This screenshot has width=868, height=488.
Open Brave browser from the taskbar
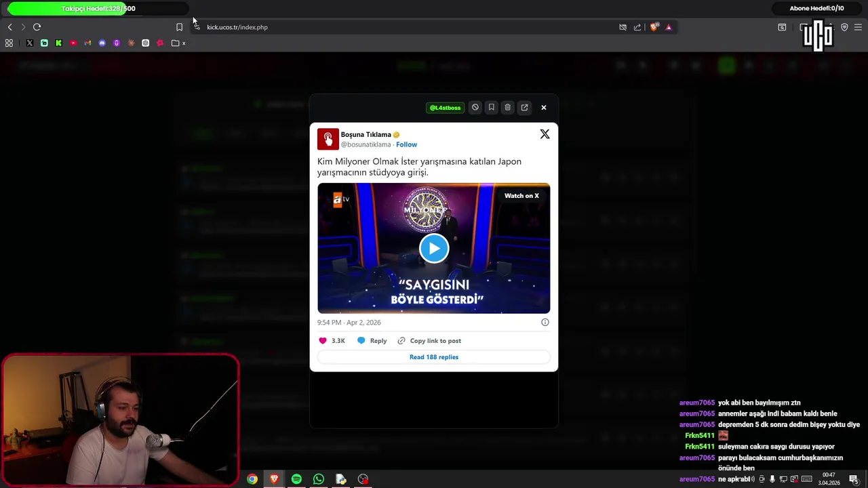[x=275, y=479]
